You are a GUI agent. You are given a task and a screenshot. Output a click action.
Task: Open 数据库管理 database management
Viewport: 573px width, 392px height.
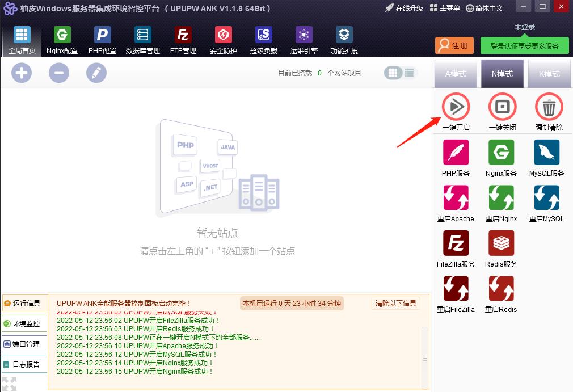[142, 40]
